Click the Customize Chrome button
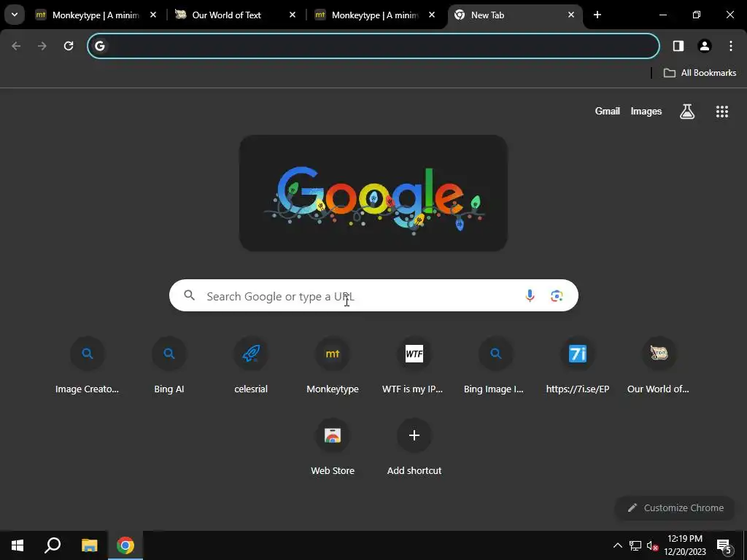Viewport: 747px width, 560px height. pyautogui.click(x=676, y=507)
